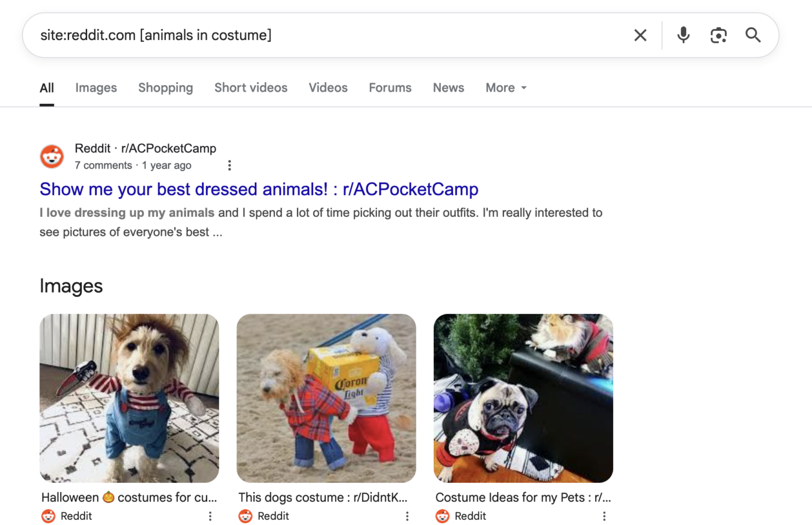This screenshot has width=812, height=525.
Task: Click the Reddit icon under the Chucky dog image
Action: 48,516
